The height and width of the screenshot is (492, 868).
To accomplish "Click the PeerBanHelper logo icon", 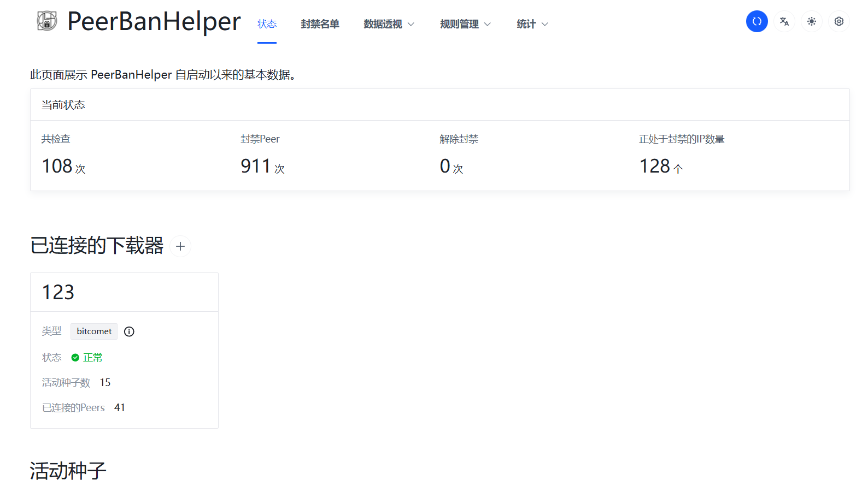I will point(47,21).
